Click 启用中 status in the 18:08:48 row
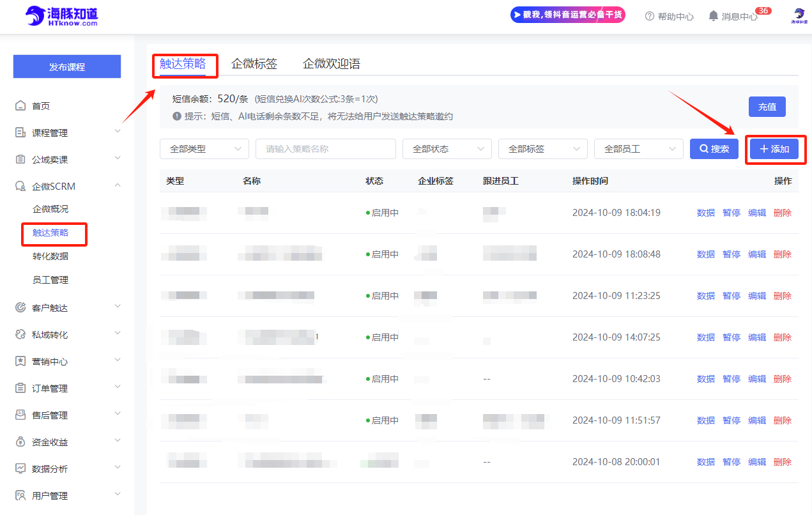Viewport: 812px width, 515px height. pos(382,254)
